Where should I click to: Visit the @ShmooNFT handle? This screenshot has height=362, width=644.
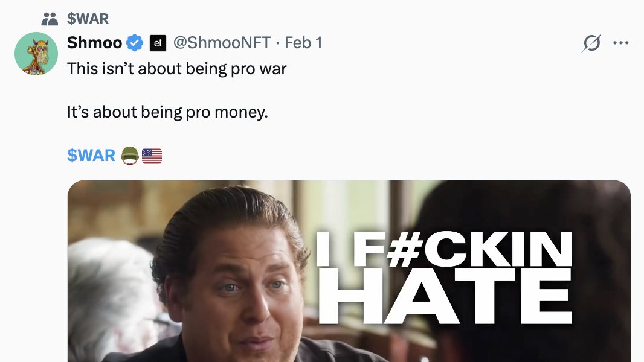click(222, 43)
